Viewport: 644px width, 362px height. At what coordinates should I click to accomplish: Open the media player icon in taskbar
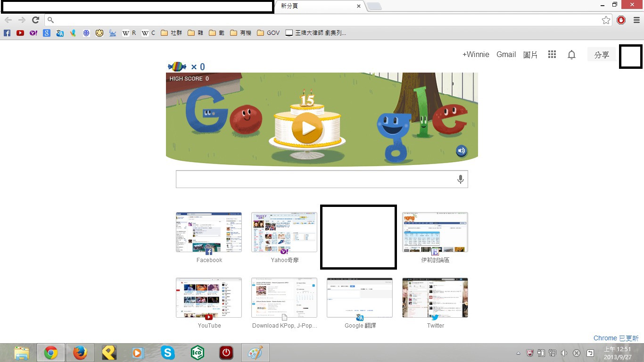coord(138,353)
